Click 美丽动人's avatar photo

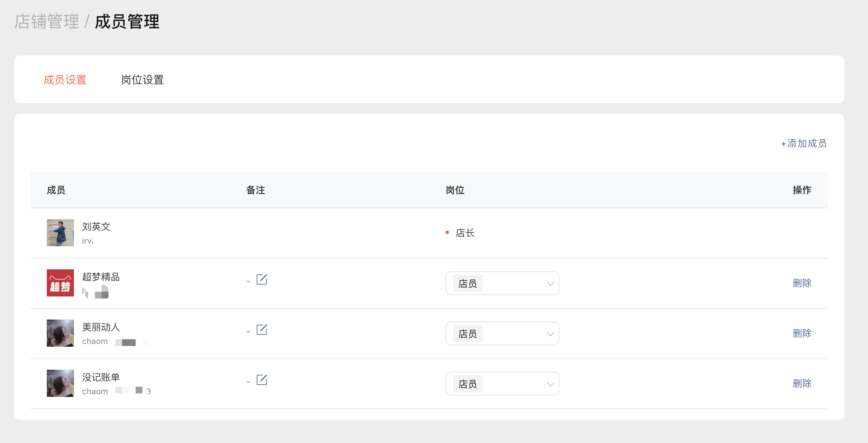(x=60, y=333)
